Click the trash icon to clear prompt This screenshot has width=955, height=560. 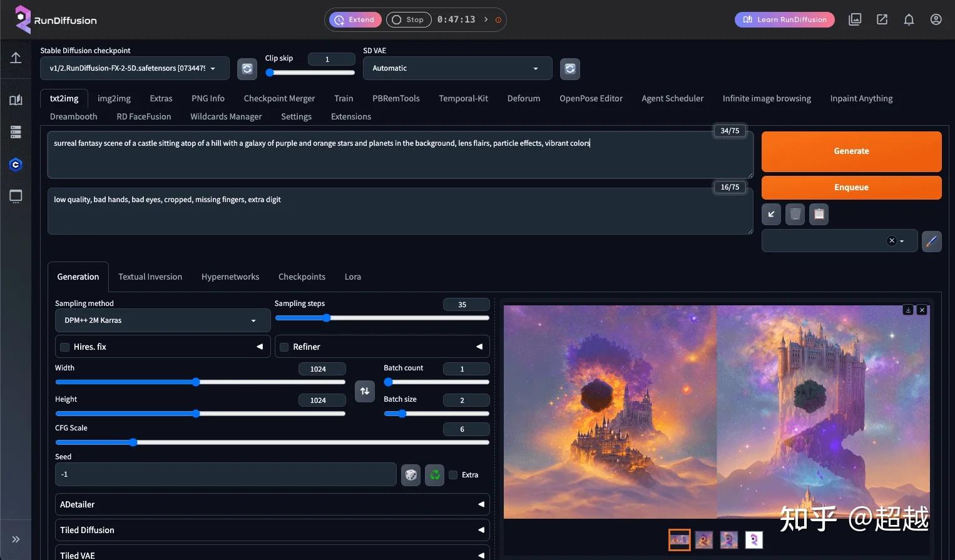[794, 215]
